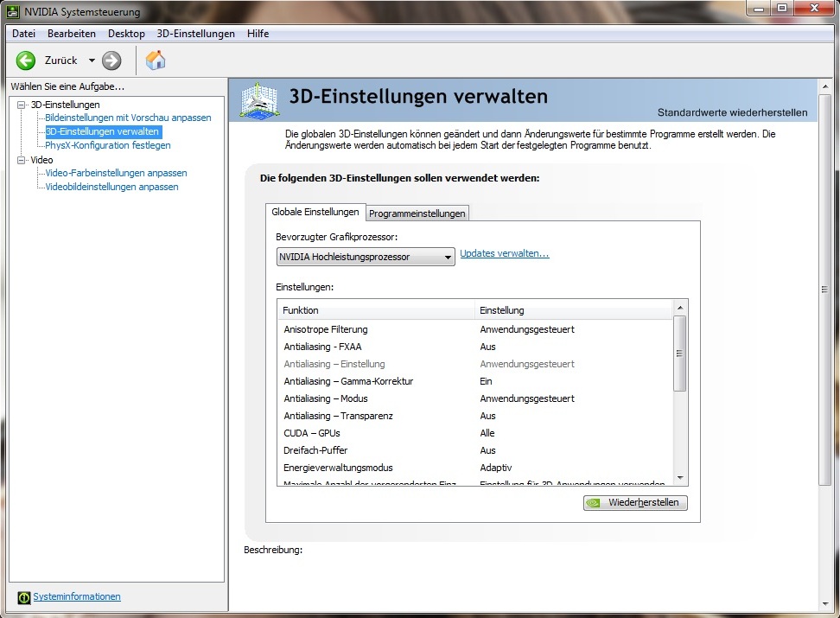Open Bildeinstellungen mit Vorschau anpassen
The width and height of the screenshot is (840, 618).
pyautogui.click(x=128, y=118)
